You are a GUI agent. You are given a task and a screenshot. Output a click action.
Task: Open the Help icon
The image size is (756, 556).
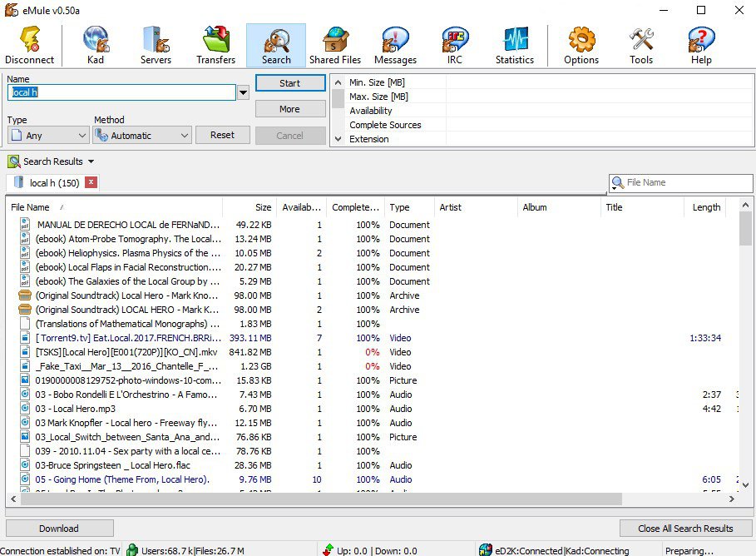701,46
